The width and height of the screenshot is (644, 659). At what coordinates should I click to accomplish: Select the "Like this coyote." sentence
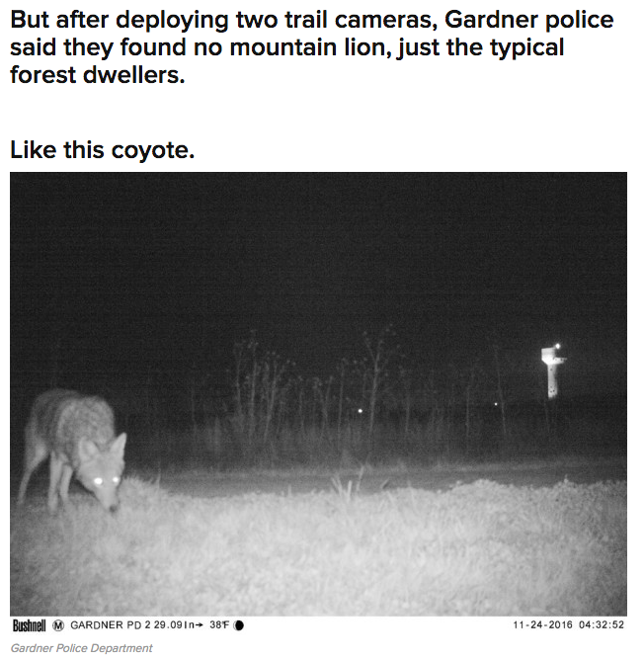coord(103,150)
